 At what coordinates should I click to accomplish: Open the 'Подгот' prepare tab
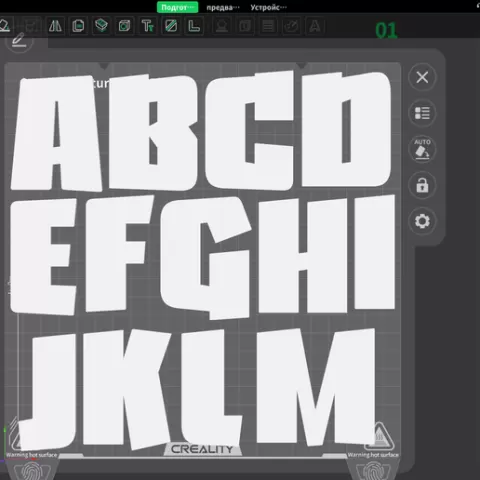point(177,7)
